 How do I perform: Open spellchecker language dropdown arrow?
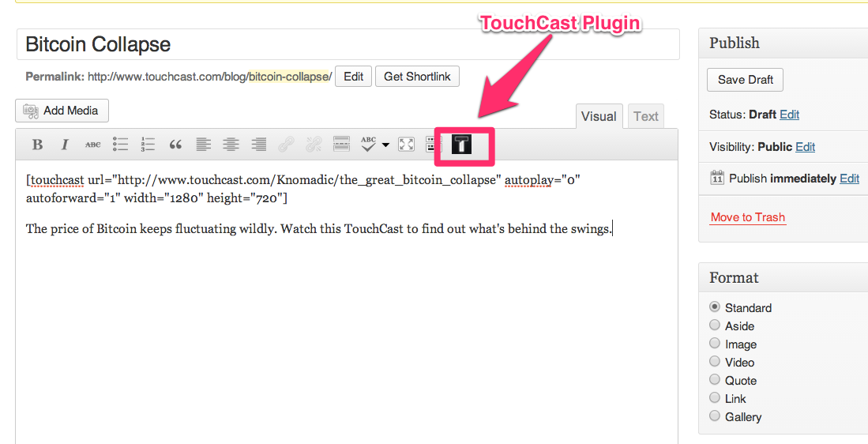coord(386,145)
